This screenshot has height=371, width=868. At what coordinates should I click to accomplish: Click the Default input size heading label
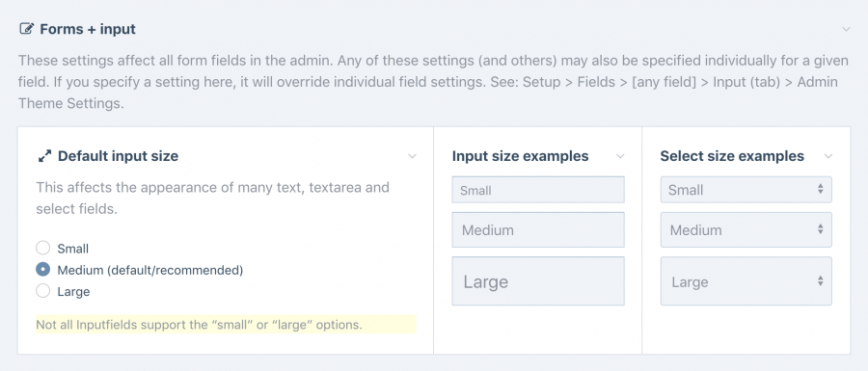point(118,156)
